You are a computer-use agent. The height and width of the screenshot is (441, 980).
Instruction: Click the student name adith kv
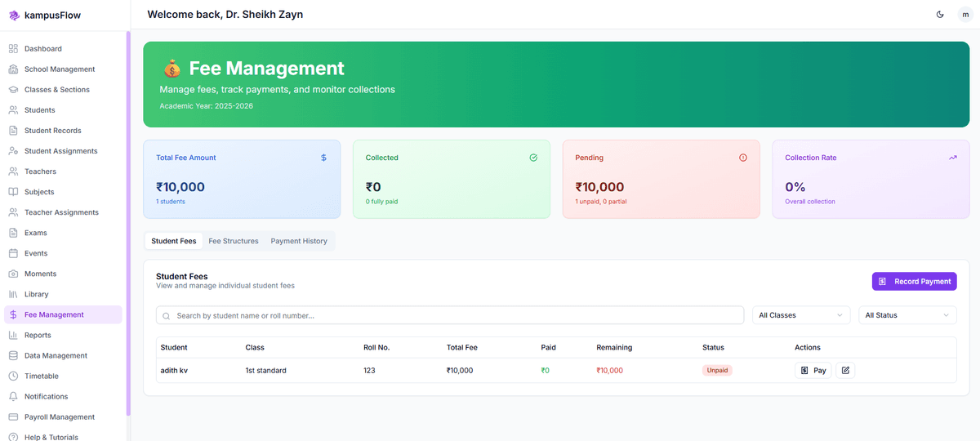(x=174, y=370)
